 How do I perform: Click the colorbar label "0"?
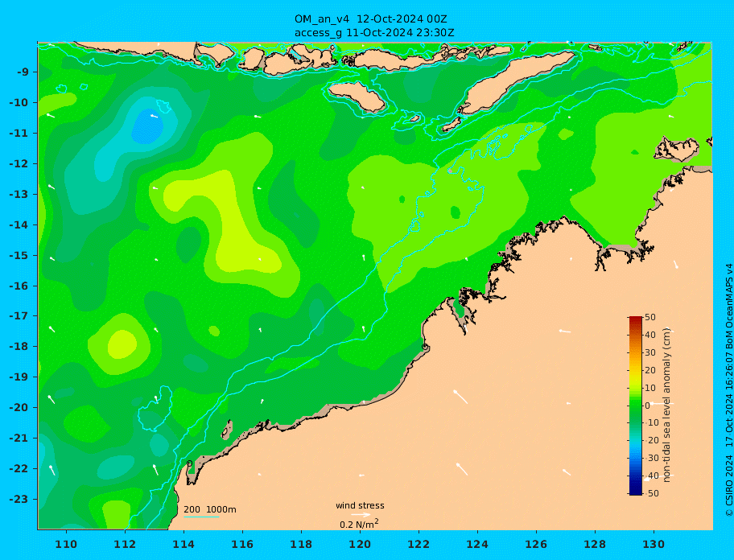click(x=647, y=406)
